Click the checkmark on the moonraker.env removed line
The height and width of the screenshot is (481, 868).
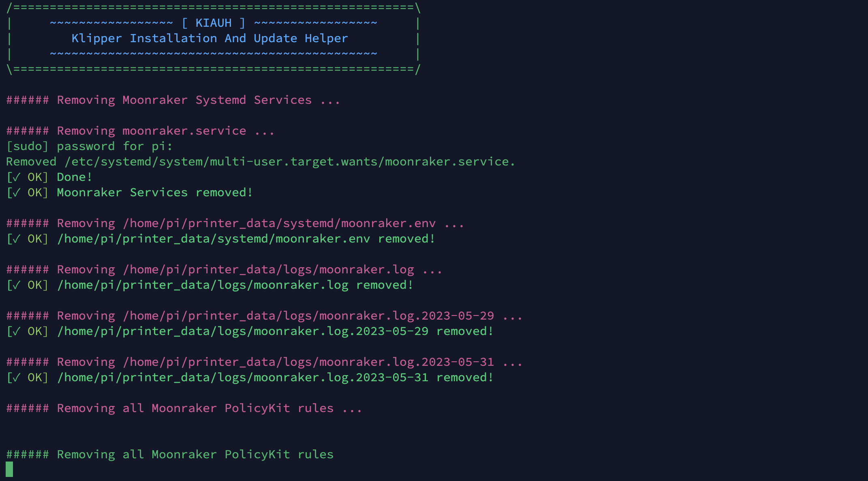click(x=16, y=239)
